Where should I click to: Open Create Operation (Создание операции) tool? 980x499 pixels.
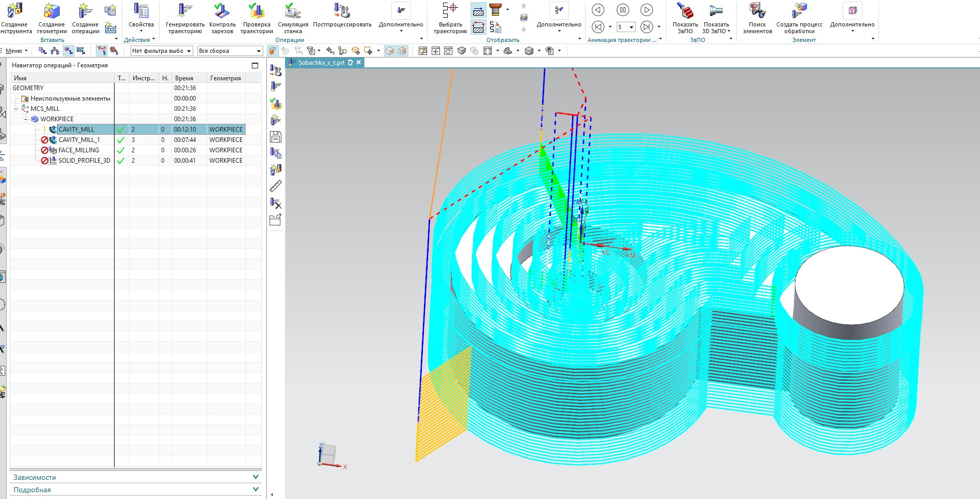coord(86,11)
